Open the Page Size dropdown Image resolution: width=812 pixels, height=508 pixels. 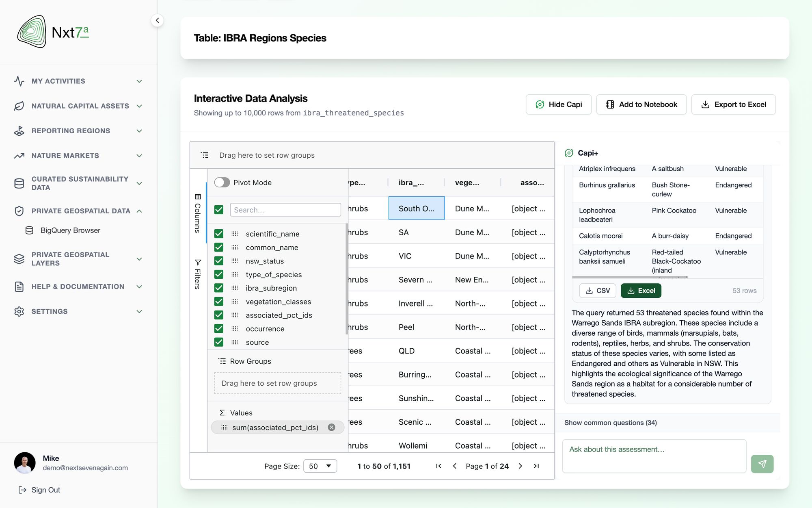(320, 466)
